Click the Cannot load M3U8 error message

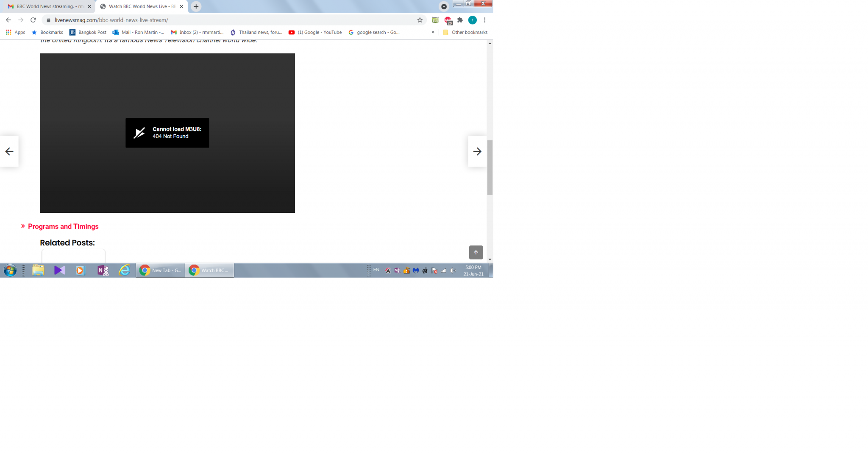click(x=167, y=133)
